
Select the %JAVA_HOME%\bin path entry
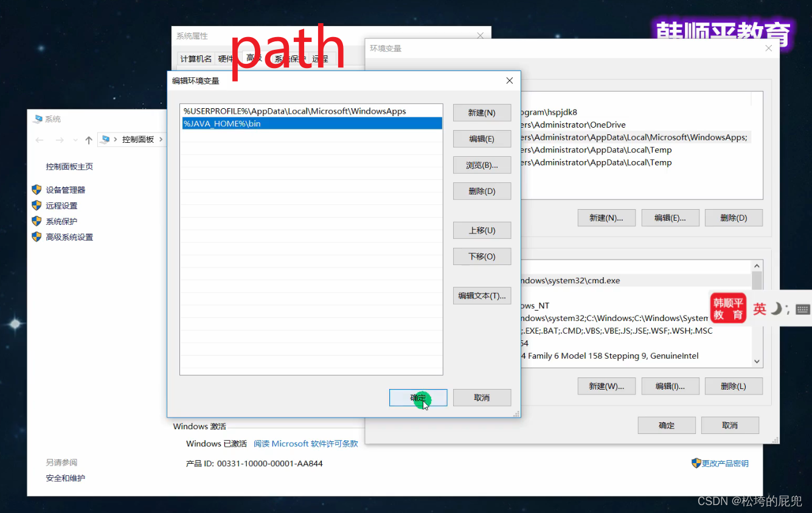(x=311, y=123)
